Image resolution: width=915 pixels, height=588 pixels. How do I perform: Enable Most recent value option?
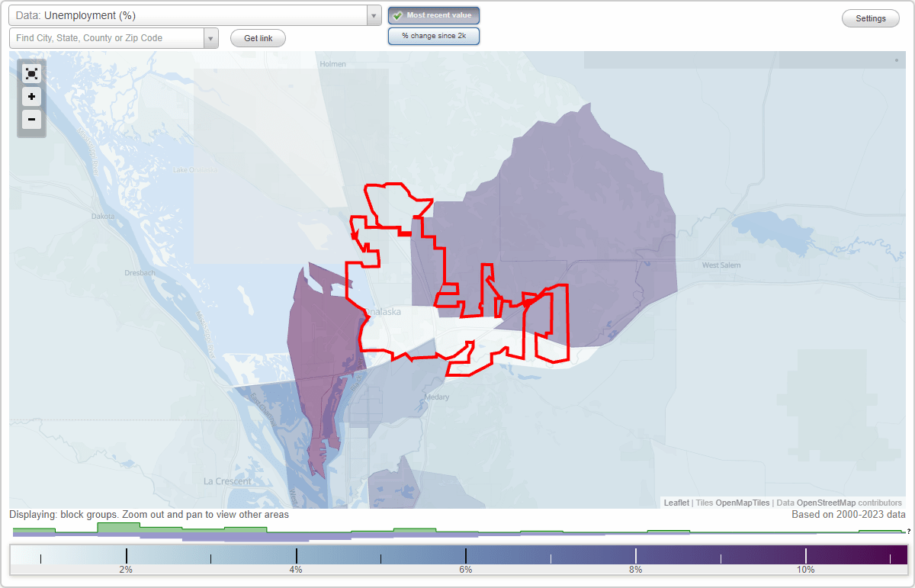434,15
